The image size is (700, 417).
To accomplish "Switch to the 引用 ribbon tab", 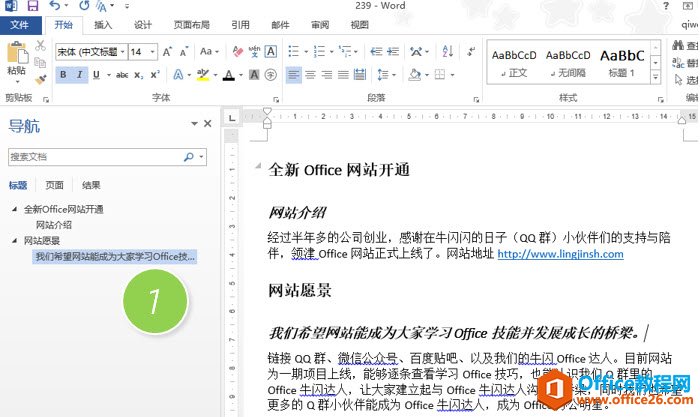I will pyautogui.click(x=240, y=25).
